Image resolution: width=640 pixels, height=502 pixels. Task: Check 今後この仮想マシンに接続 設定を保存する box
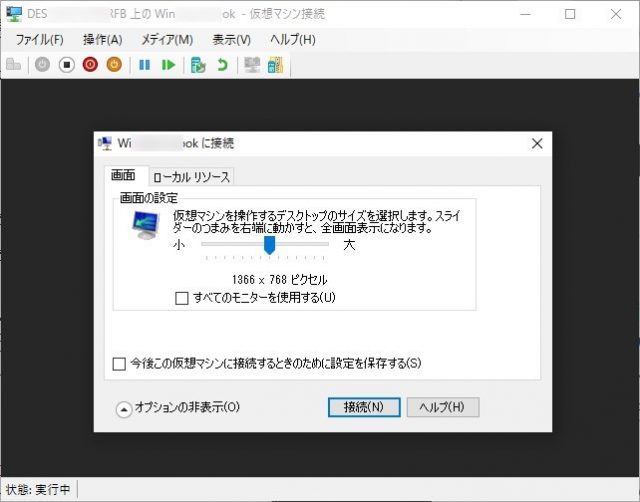(119, 364)
